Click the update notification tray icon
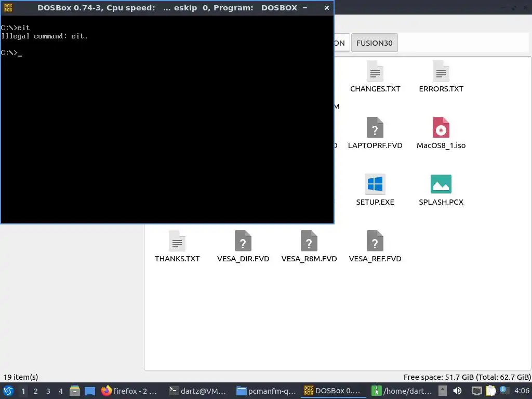Screen dimensions: 532x399 (504, 390)
